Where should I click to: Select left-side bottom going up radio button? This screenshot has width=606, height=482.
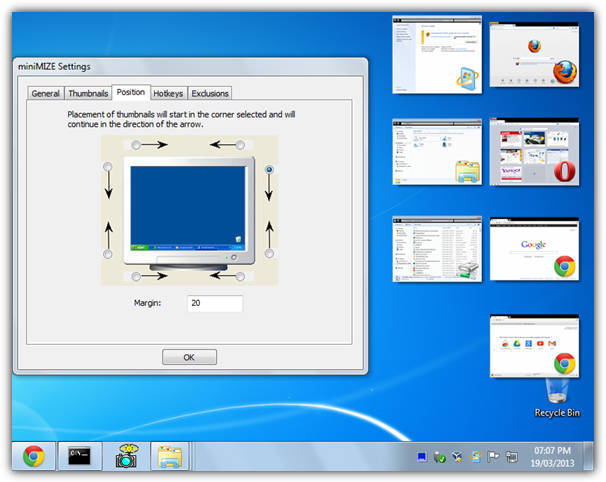pos(108,254)
